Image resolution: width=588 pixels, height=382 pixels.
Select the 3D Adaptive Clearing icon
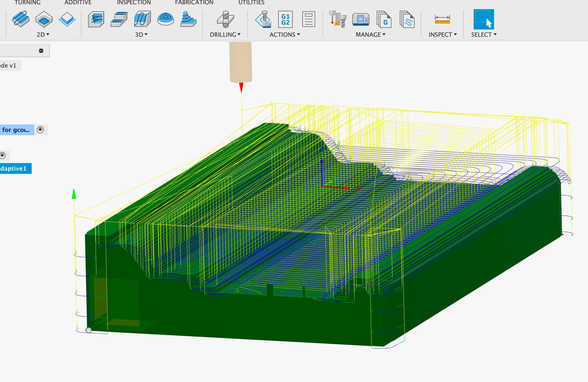[96, 19]
